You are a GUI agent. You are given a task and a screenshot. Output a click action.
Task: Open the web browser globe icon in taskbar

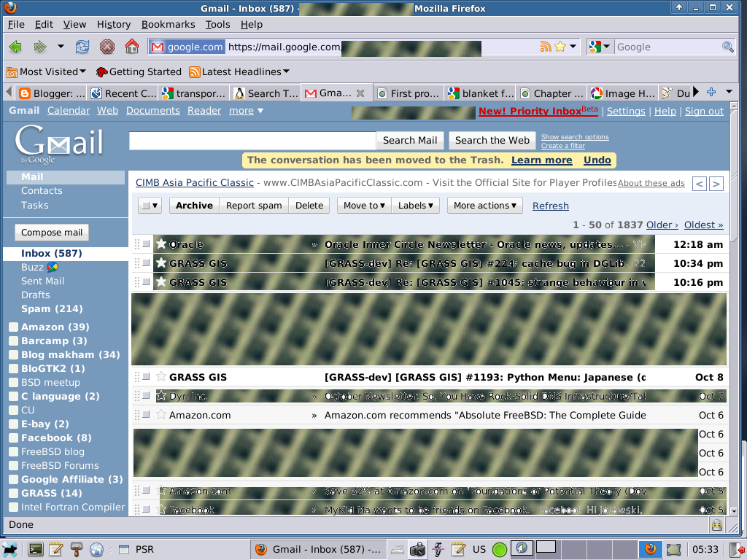[x=97, y=550]
